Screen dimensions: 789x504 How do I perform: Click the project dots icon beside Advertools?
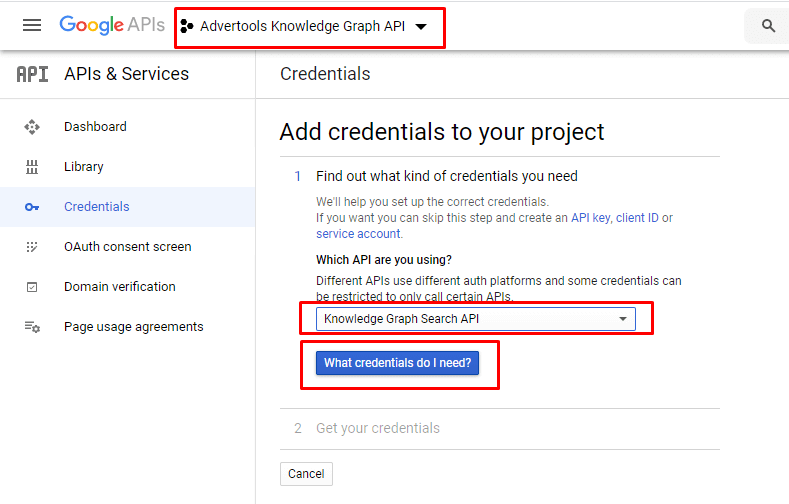click(187, 26)
